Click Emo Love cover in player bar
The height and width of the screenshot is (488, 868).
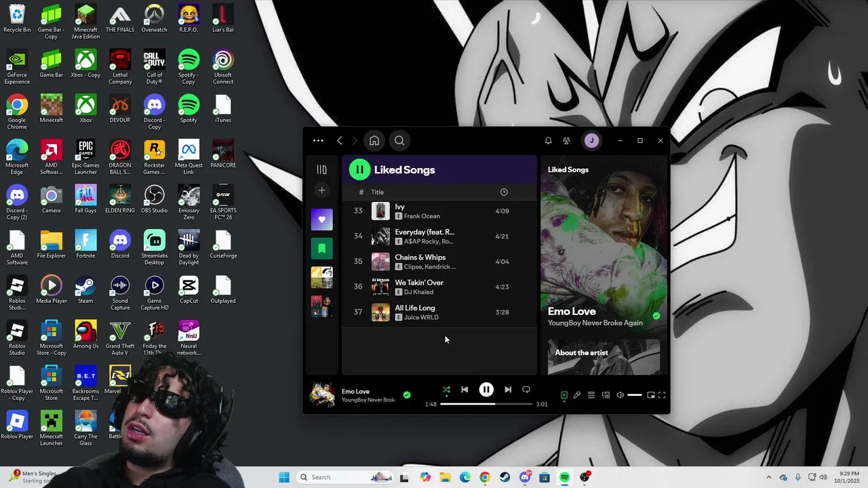coord(322,395)
